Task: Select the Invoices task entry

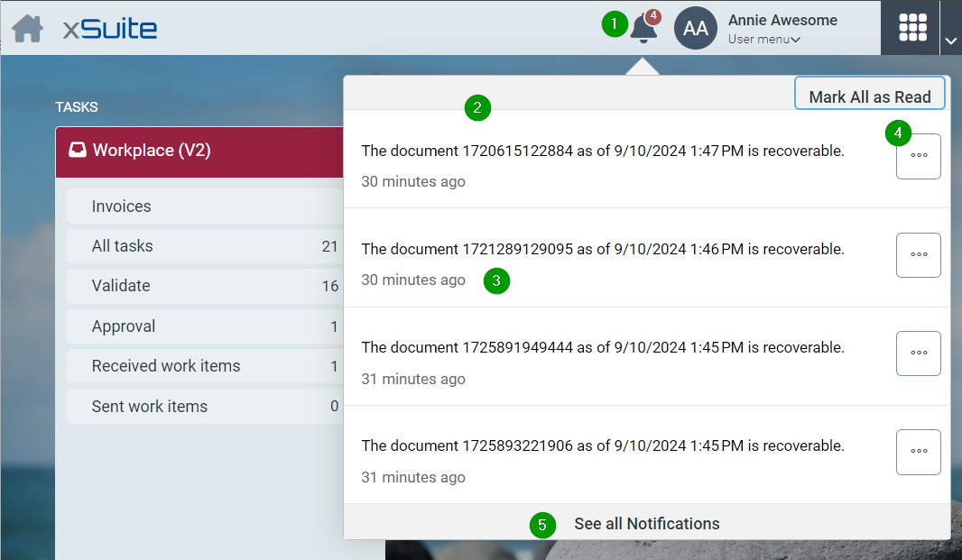Action: pos(122,207)
